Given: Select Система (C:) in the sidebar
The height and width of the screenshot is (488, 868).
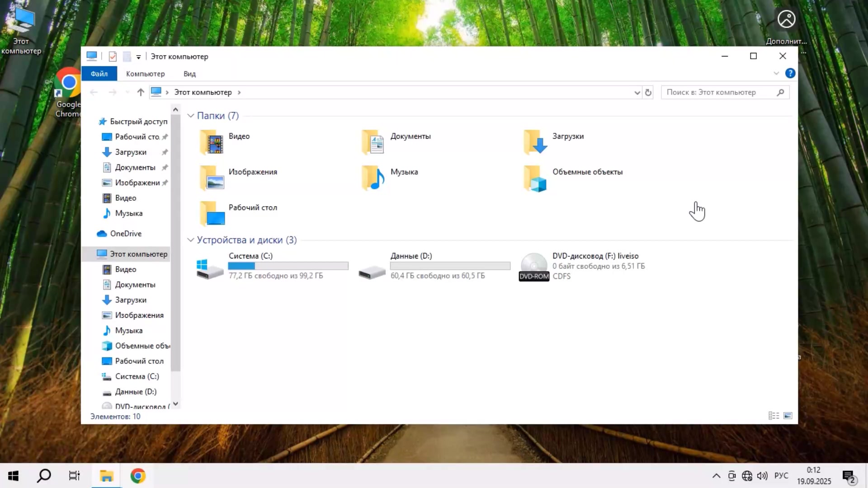Looking at the screenshot, I should click(137, 376).
